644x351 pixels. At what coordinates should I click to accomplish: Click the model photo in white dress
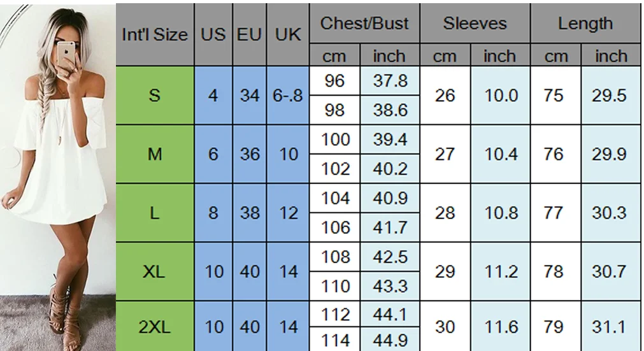pyautogui.click(x=57, y=177)
